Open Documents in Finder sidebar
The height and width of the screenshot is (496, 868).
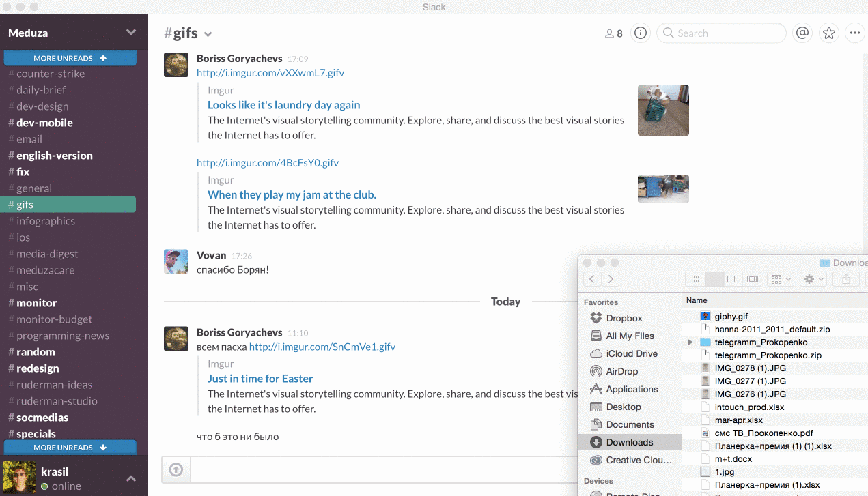630,424
